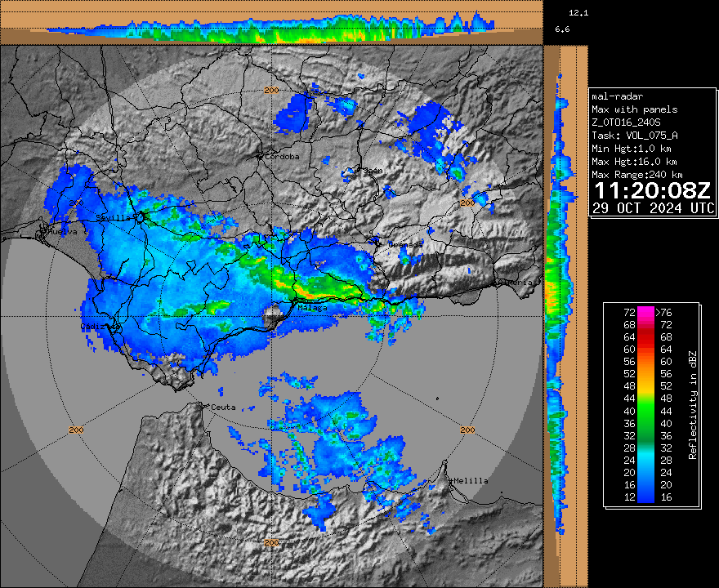Click the Sevilla city label
The image size is (719, 588).
click(113, 218)
